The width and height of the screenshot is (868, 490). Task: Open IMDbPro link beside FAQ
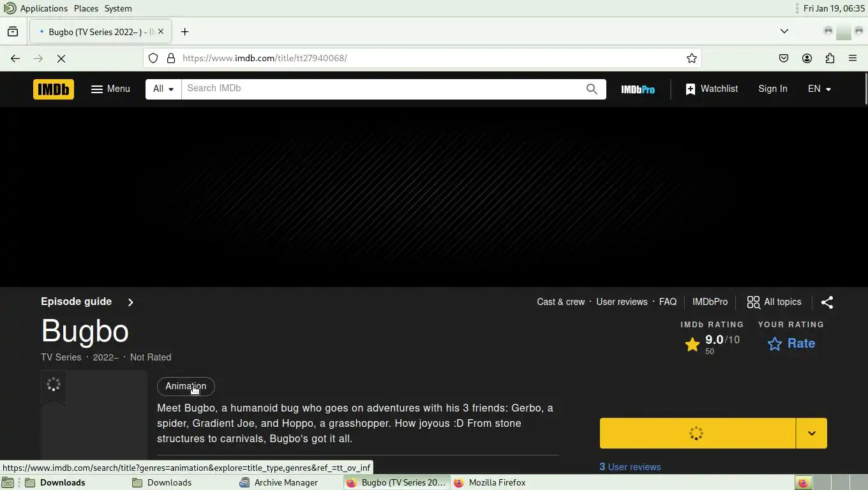click(x=710, y=302)
